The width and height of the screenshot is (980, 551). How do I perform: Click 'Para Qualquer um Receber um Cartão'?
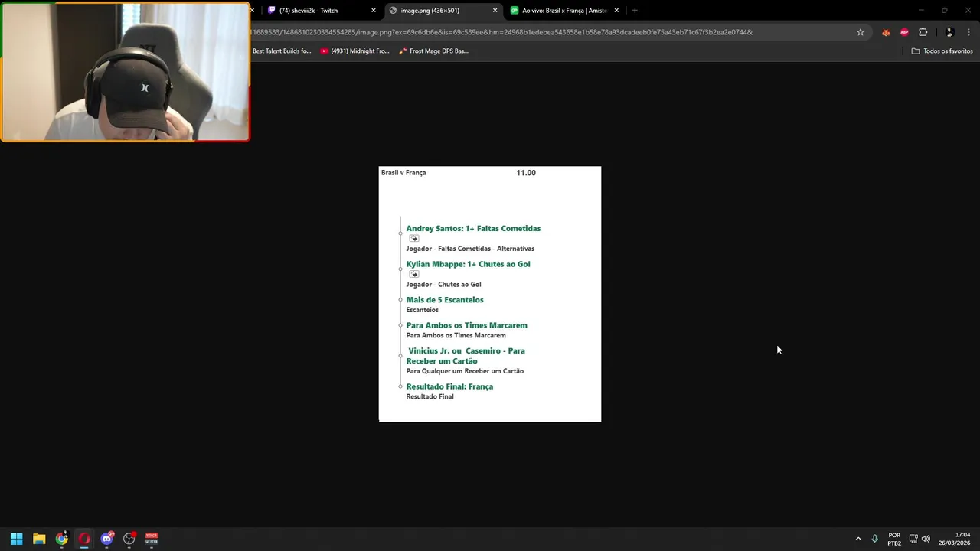(465, 371)
